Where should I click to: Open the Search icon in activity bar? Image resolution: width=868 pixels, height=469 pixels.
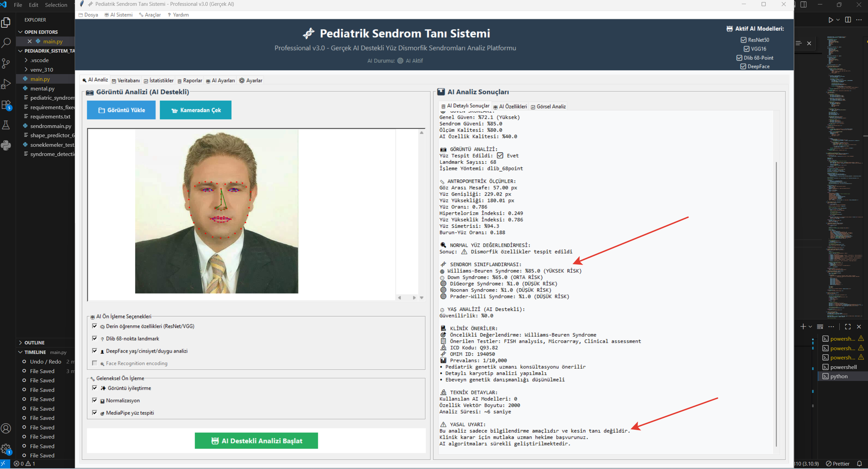click(6, 43)
